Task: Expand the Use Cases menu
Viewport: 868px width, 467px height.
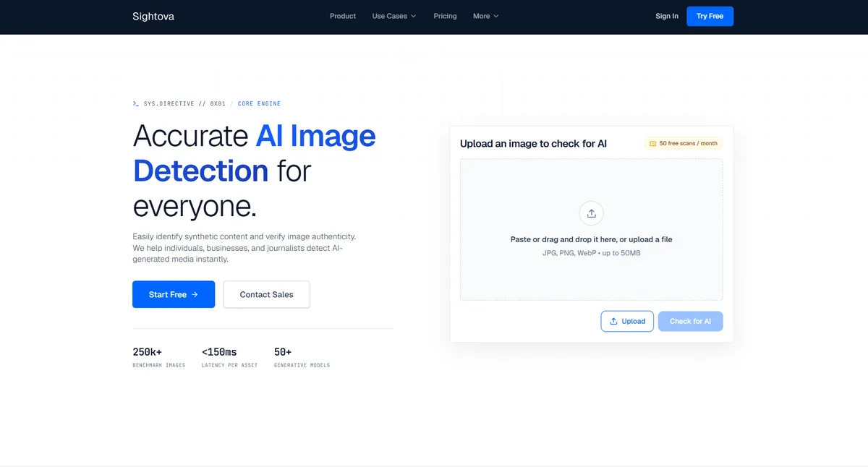Action: coord(394,16)
